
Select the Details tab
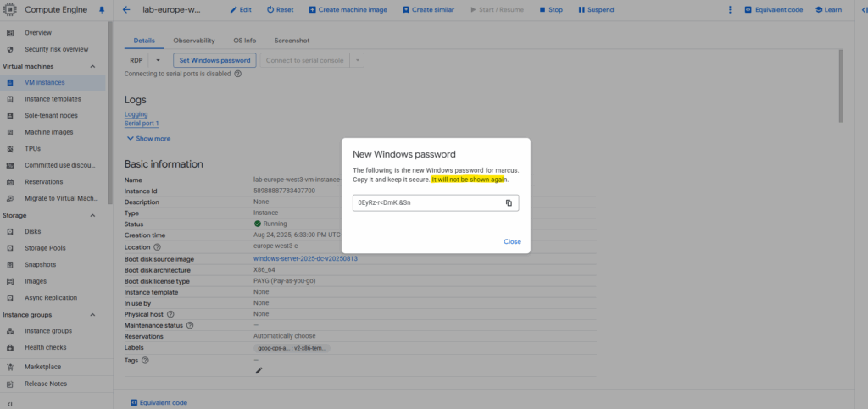click(x=144, y=41)
